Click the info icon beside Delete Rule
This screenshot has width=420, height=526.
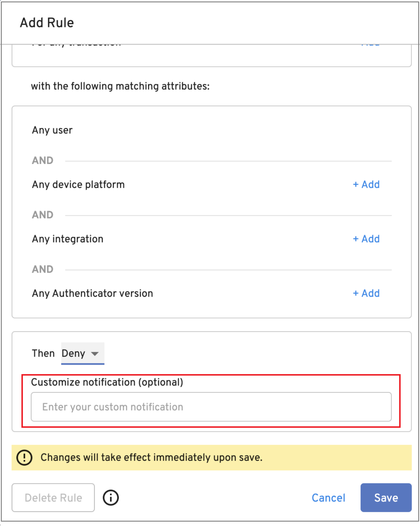(x=111, y=498)
